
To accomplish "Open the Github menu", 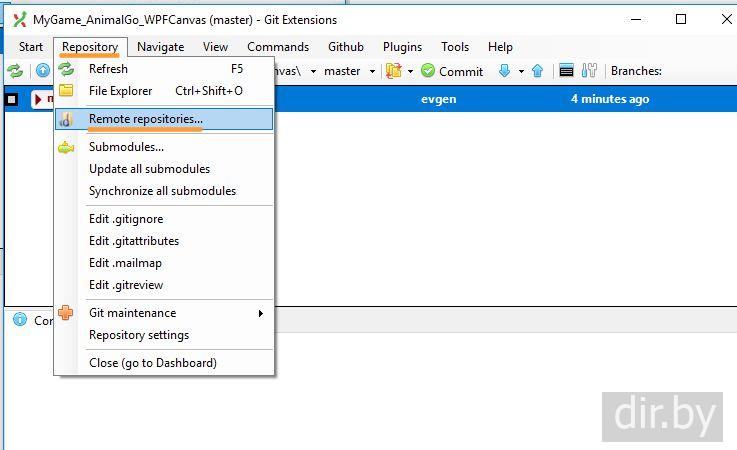I will [x=346, y=47].
